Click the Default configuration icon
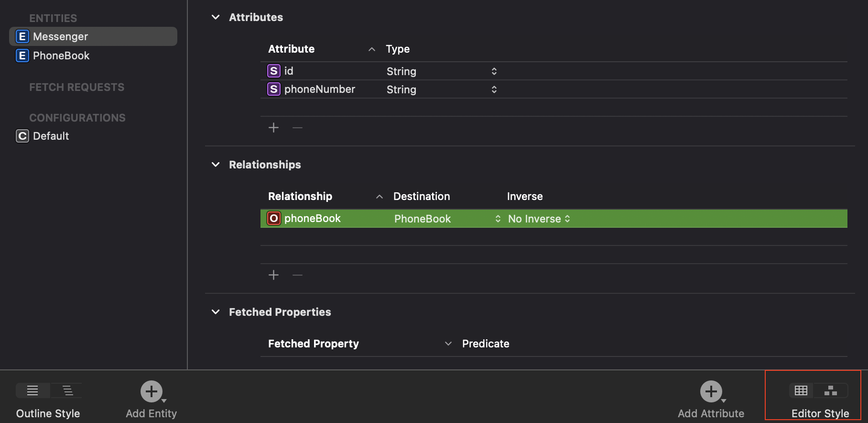This screenshot has width=868, height=423. point(22,136)
